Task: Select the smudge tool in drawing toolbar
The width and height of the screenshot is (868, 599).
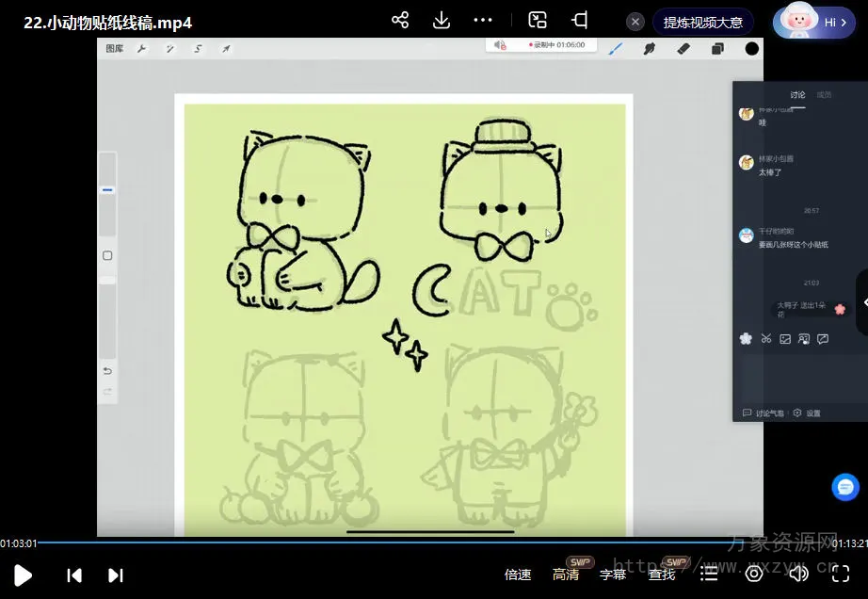Action: coord(650,48)
